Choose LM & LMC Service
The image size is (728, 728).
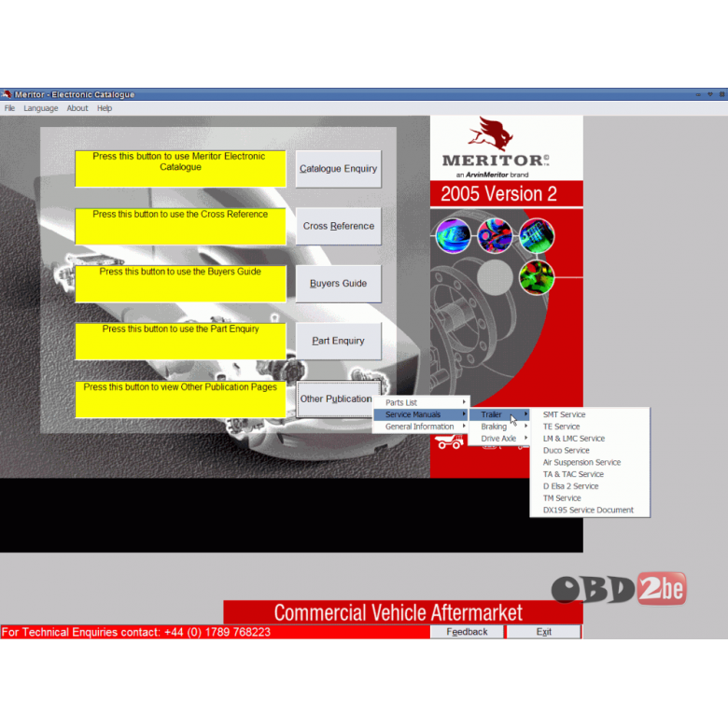(x=590, y=439)
